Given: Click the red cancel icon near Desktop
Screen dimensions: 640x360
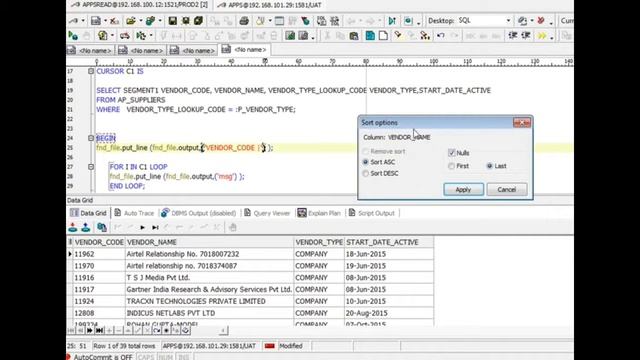Looking at the screenshot, I should tap(541, 21).
